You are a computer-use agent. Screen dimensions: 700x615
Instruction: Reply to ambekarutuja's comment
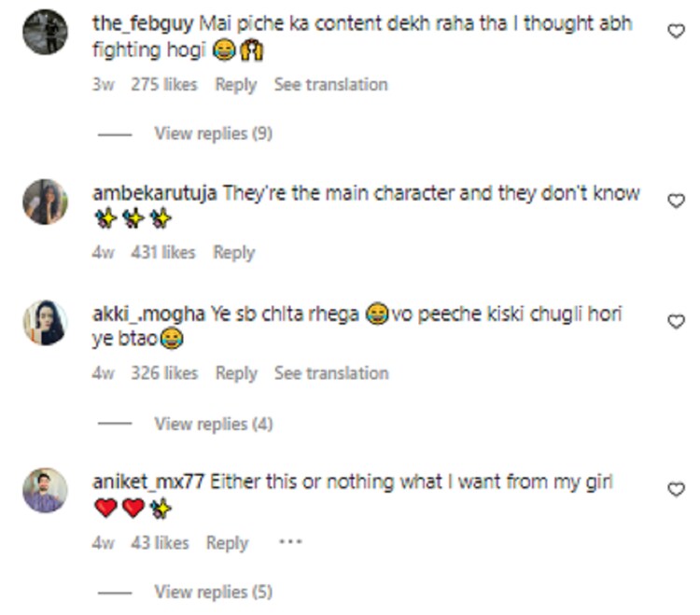pos(234,253)
